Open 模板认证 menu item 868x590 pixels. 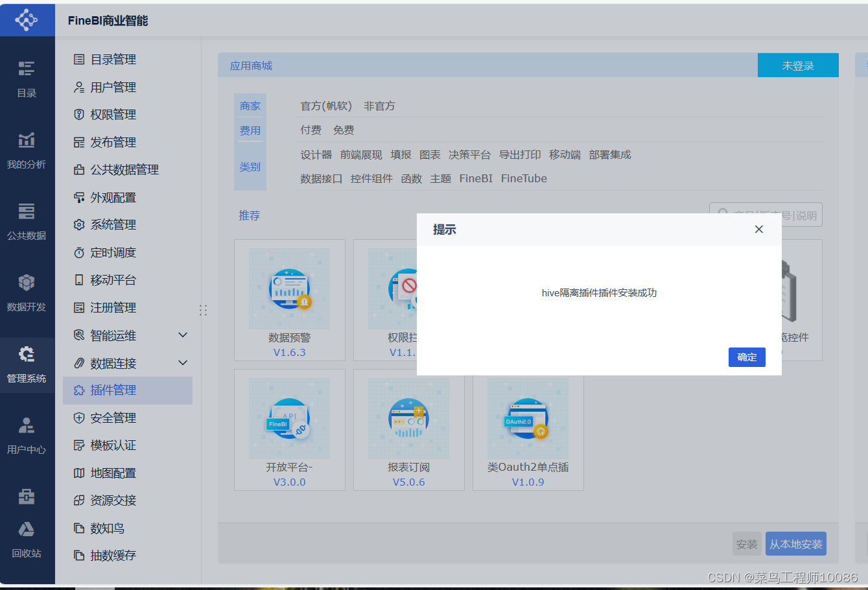point(128,445)
